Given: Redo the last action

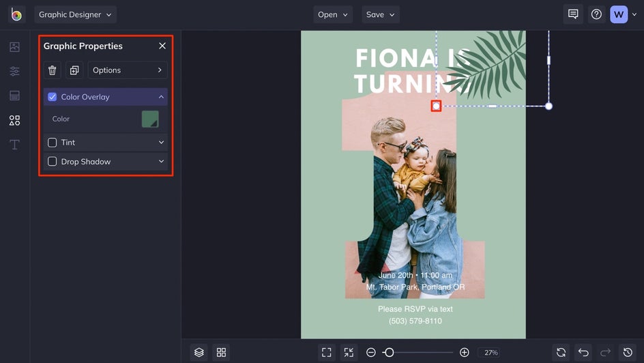Looking at the screenshot, I should coord(605,352).
